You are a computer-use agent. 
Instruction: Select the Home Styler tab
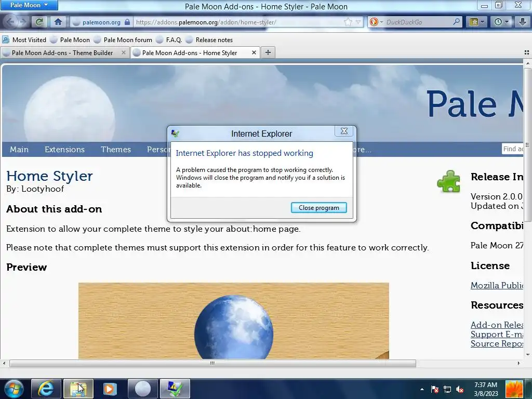pos(189,53)
